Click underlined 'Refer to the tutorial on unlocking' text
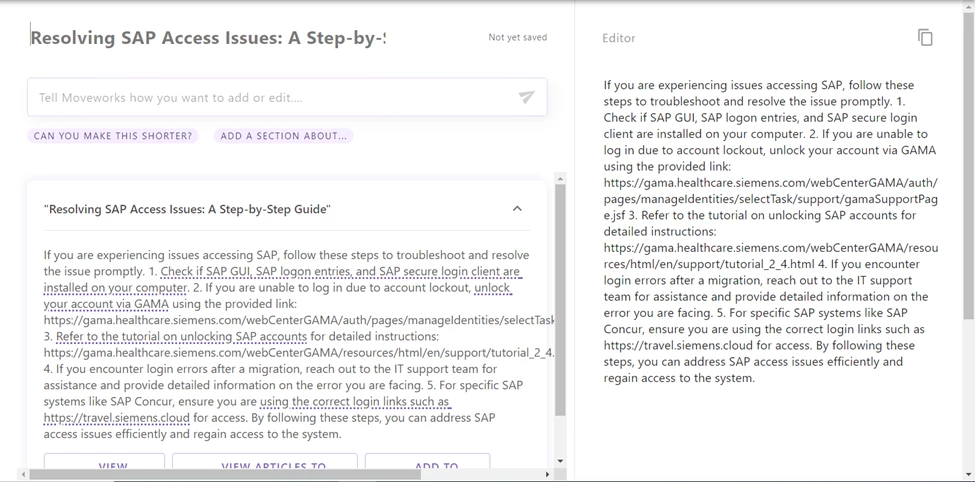 pos(181,336)
